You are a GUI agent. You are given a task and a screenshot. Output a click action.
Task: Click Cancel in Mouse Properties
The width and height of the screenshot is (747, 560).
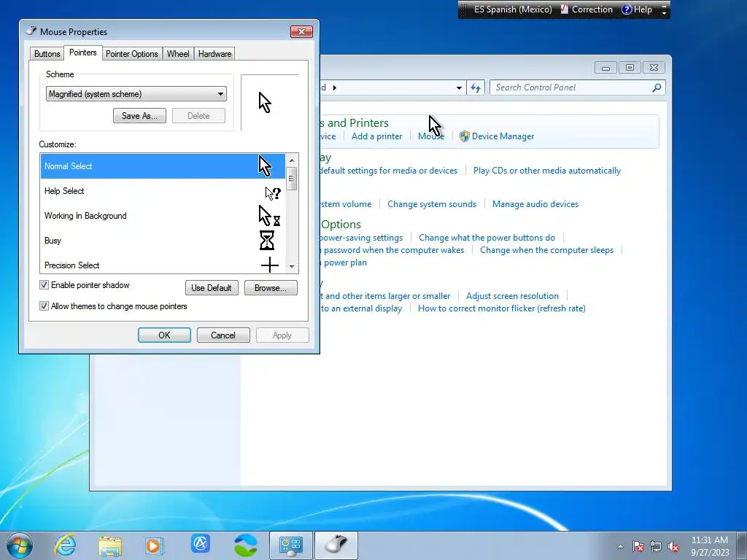point(223,335)
